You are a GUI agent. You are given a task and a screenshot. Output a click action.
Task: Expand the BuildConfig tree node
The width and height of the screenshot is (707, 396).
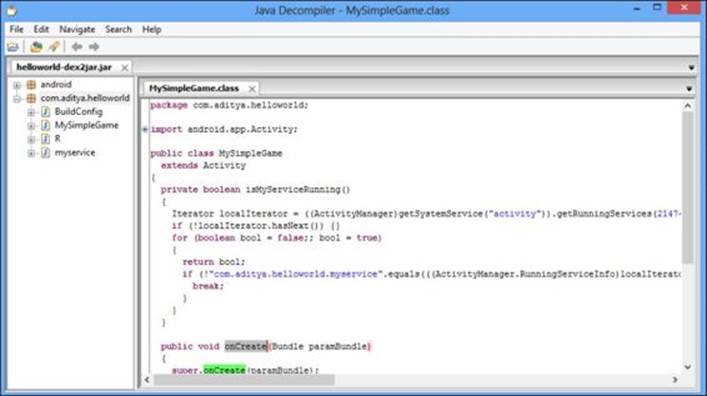coord(31,112)
